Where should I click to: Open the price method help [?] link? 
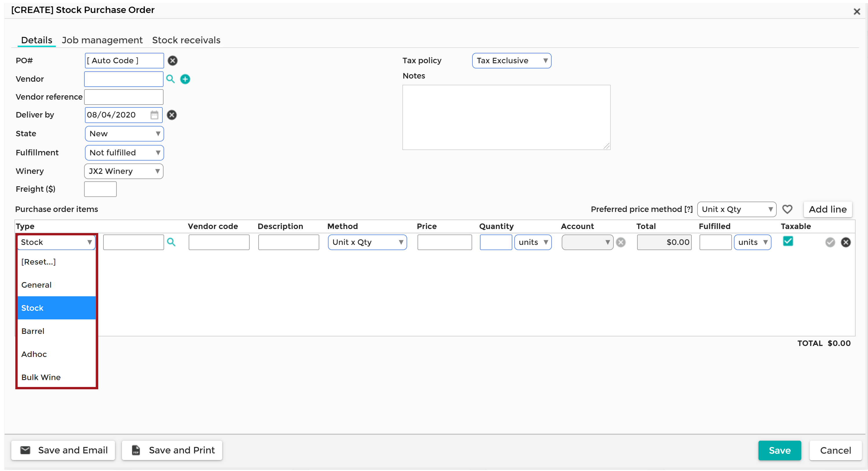tap(688, 209)
